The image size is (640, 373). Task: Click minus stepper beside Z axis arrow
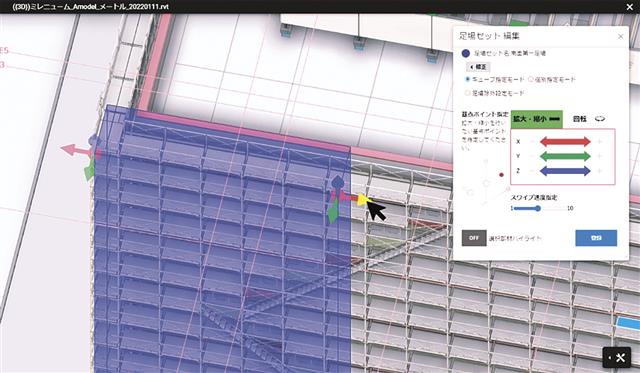532,171
